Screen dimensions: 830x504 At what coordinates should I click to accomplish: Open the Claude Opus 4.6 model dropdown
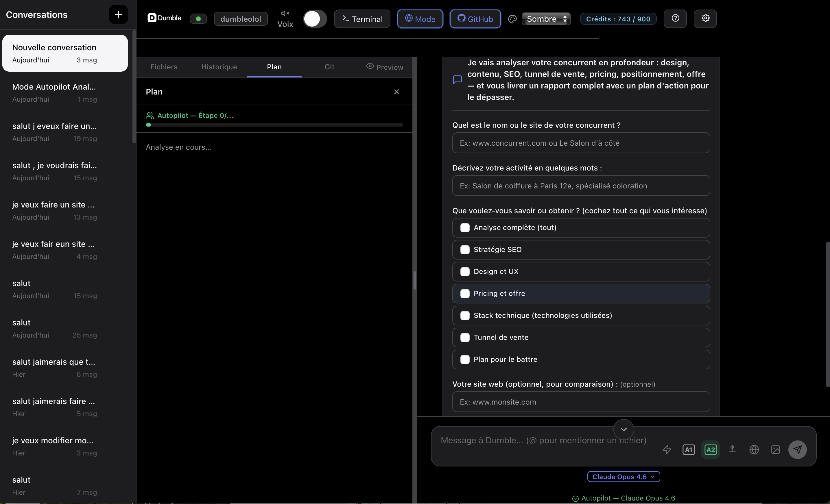(x=623, y=476)
